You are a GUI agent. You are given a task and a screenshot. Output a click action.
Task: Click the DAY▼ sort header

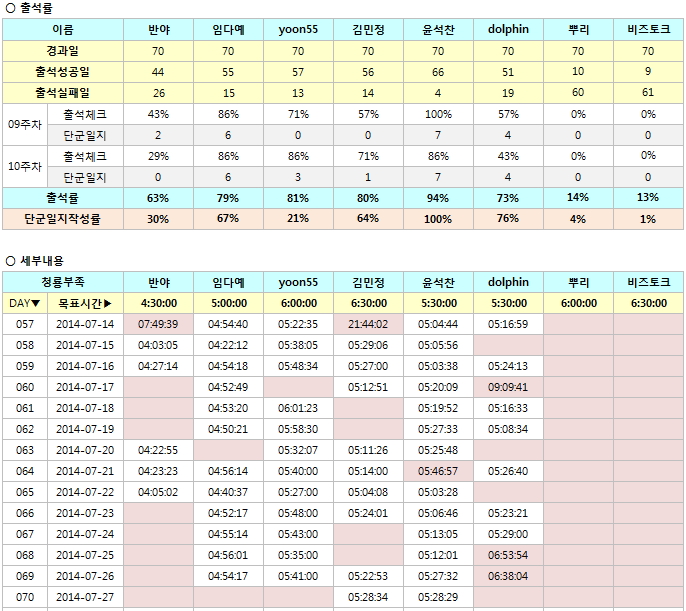25,303
